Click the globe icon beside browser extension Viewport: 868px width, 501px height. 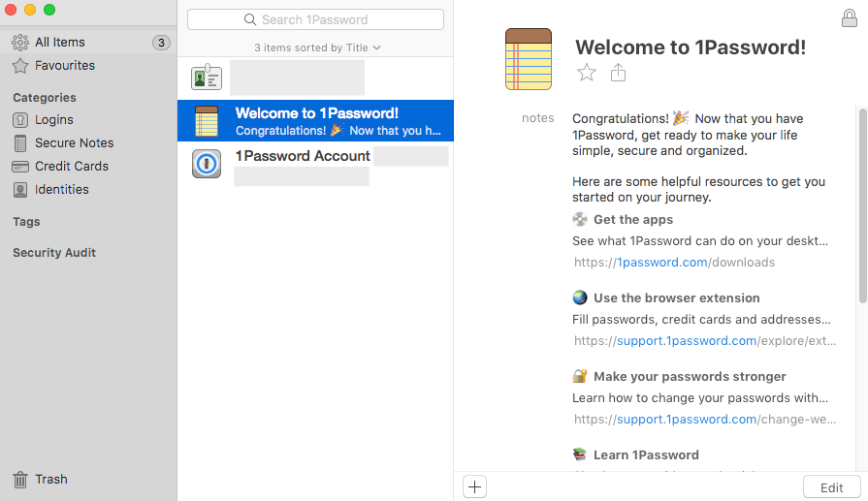click(580, 297)
